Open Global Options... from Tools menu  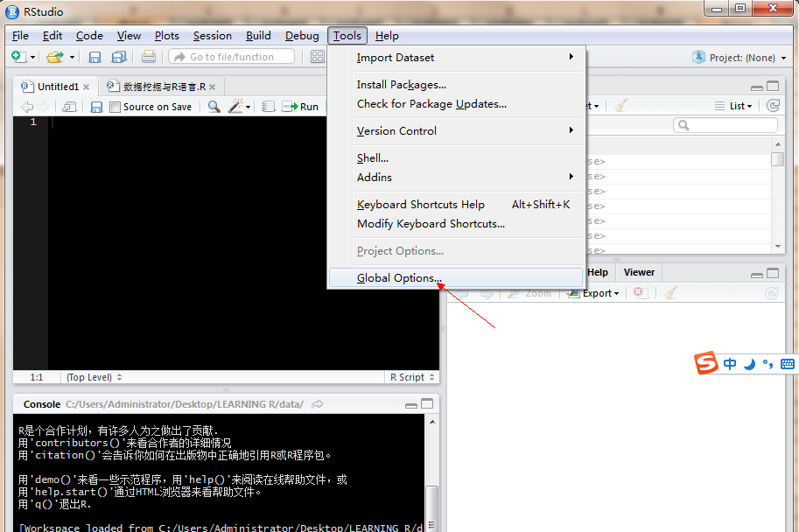(x=456, y=277)
